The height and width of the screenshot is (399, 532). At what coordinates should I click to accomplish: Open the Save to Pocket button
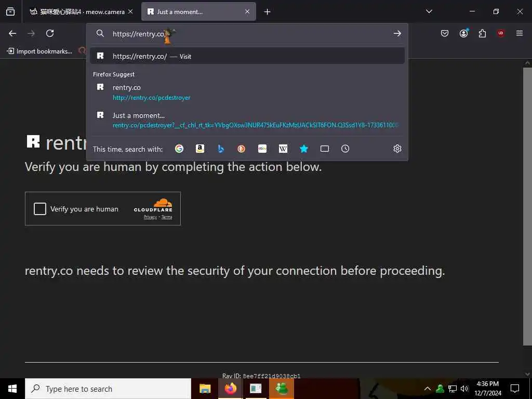(x=445, y=33)
